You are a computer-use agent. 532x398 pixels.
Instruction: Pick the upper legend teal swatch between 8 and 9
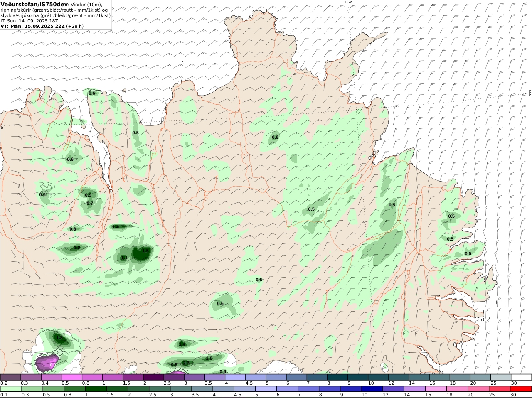point(337,377)
